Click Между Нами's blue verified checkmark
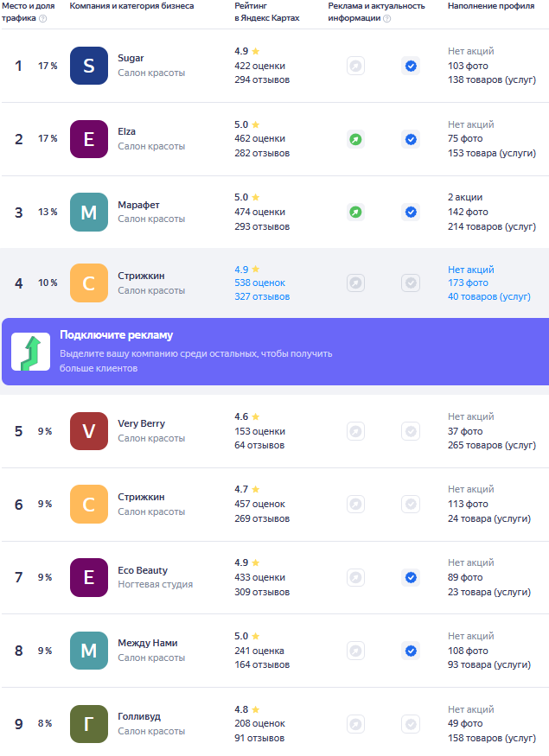This screenshot has width=549, height=756. click(411, 651)
